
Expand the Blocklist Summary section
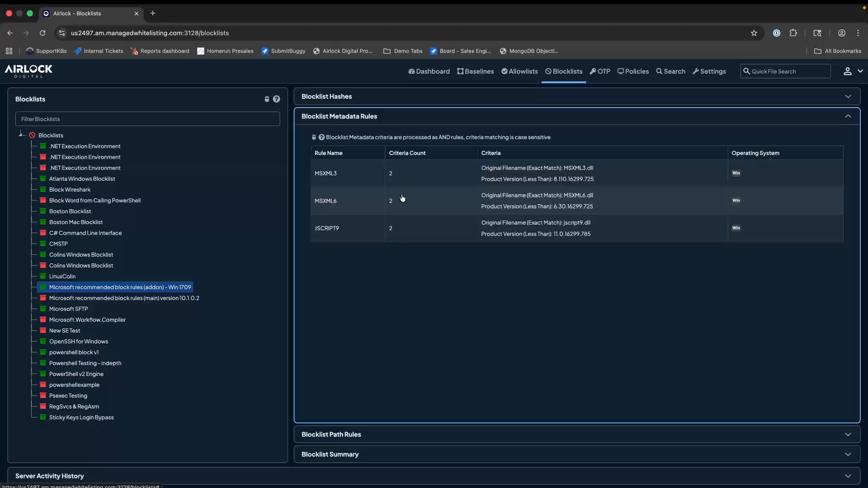[848, 454]
